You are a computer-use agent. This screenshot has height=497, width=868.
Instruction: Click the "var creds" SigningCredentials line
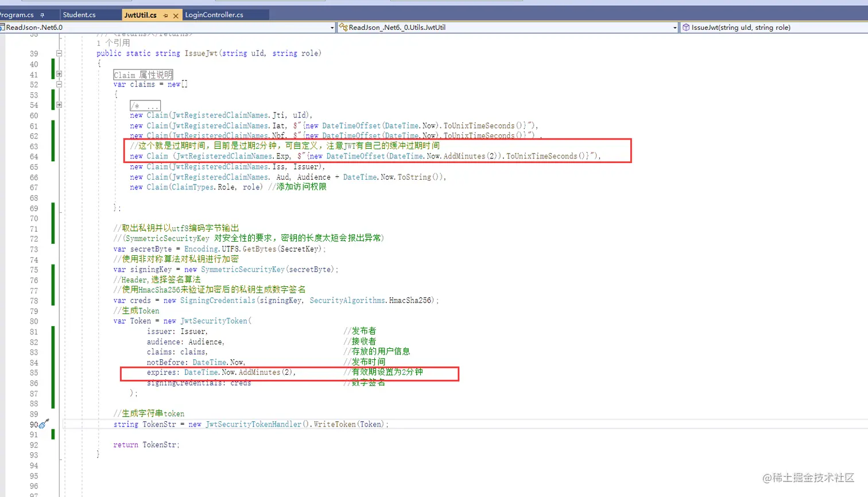pyautogui.click(x=276, y=301)
